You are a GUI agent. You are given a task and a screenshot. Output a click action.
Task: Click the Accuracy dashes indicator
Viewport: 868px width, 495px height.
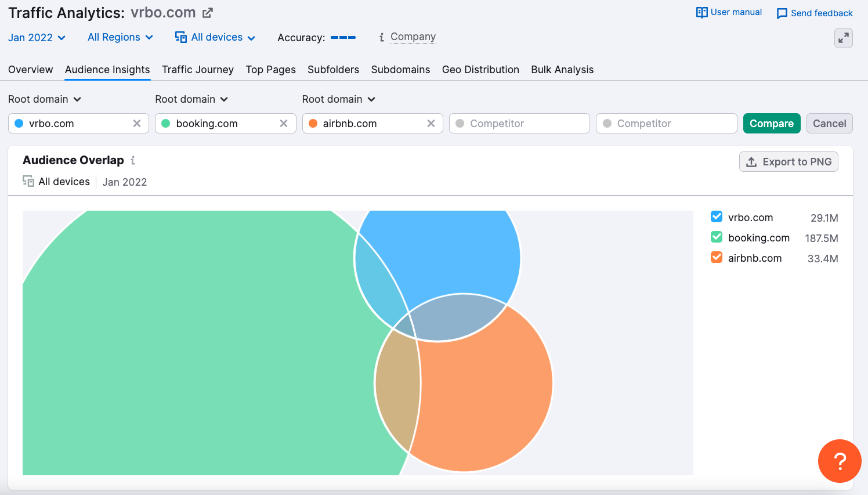pos(343,38)
